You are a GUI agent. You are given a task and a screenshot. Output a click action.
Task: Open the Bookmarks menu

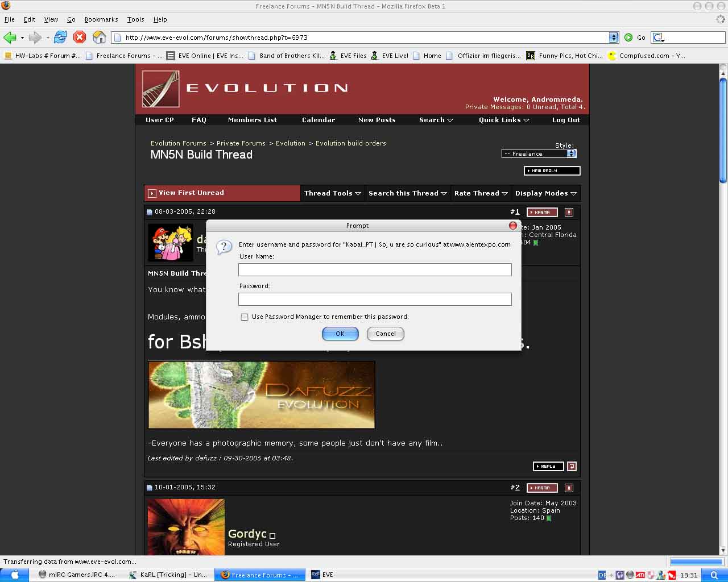point(101,19)
